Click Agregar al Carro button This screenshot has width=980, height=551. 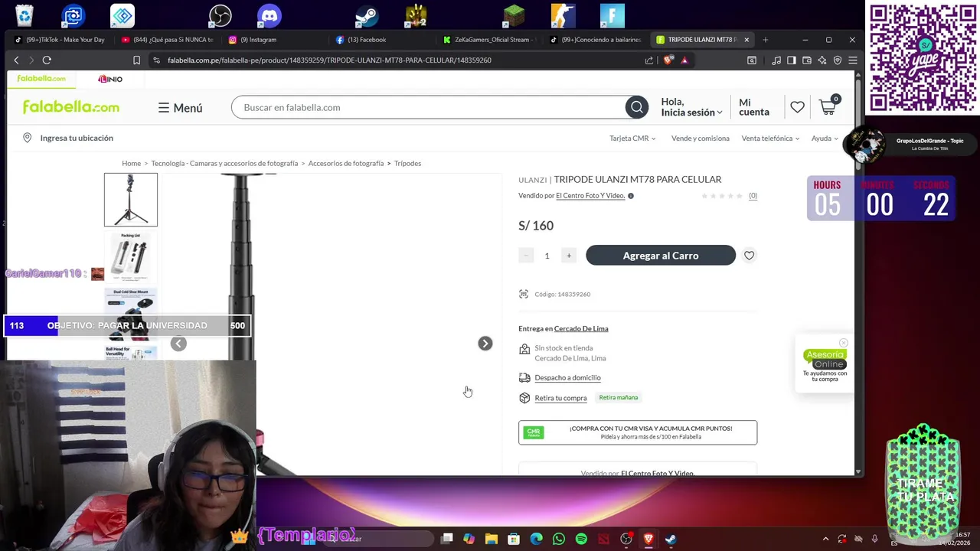(661, 256)
